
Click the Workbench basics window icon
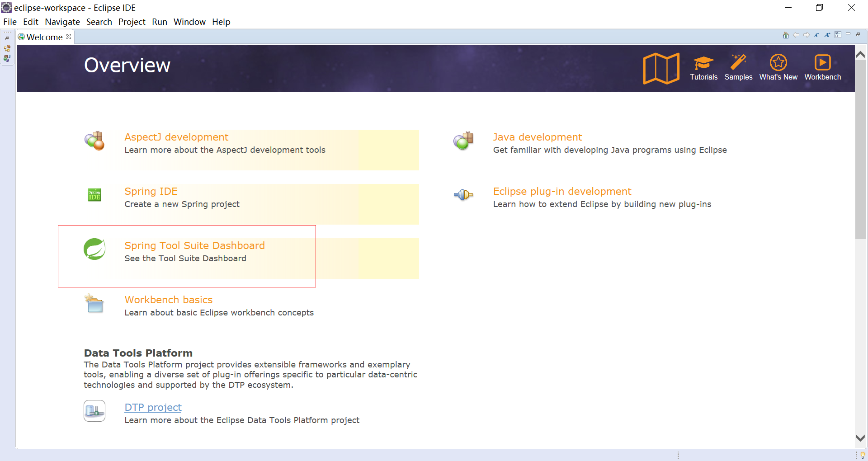pos(94,303)
